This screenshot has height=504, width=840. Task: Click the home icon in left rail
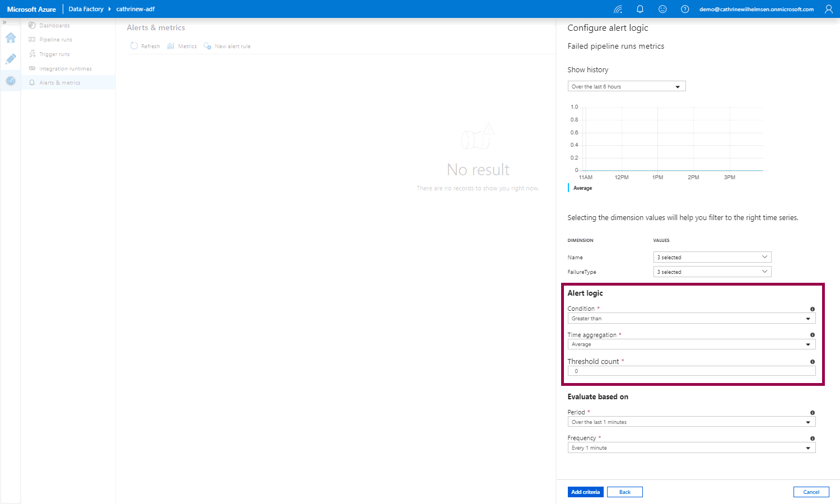11,38
